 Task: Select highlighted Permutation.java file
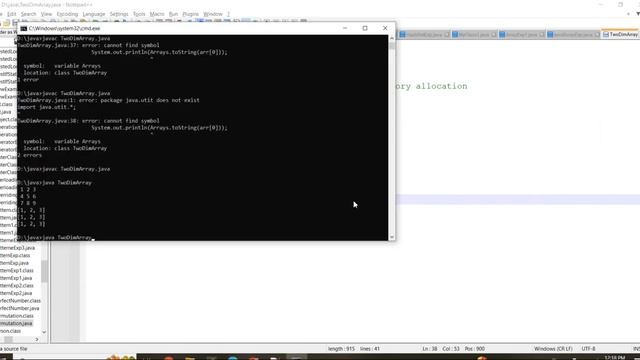(x=16, y=323)
